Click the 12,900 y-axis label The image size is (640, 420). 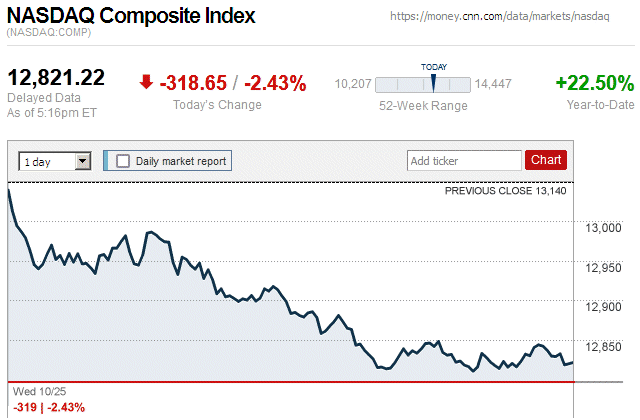click(604, 308)
